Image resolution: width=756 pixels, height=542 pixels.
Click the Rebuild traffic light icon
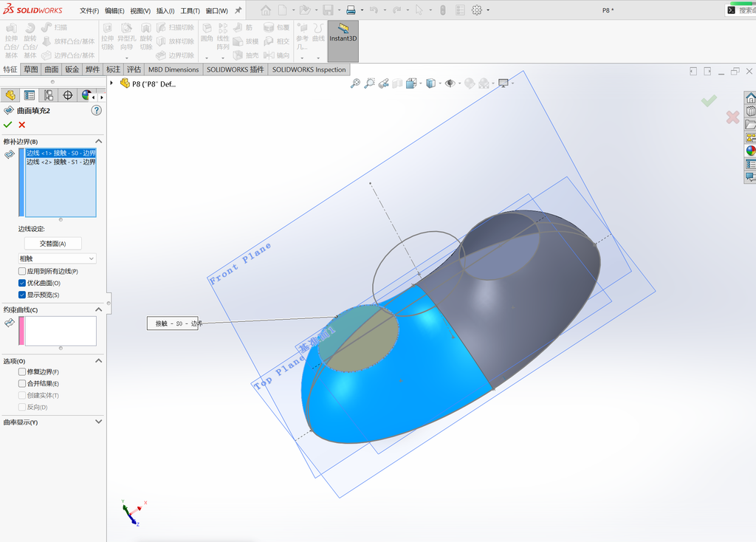[x=443, y=10]
